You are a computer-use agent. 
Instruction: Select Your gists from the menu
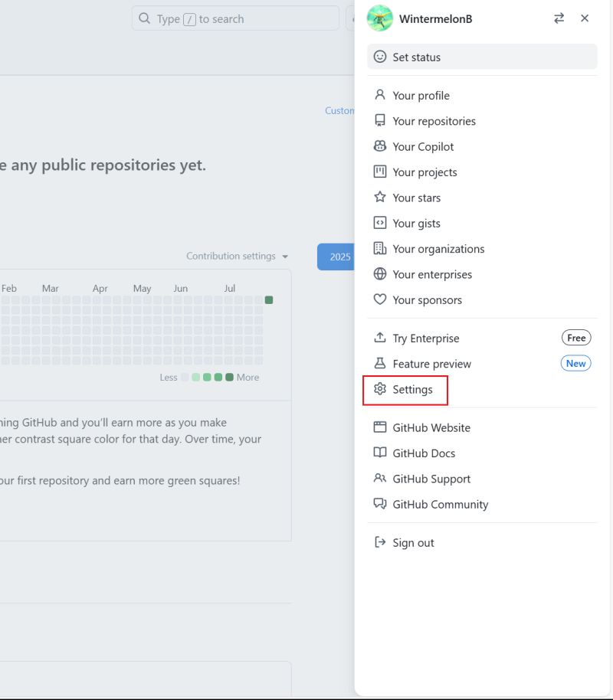tap(415, 223)
